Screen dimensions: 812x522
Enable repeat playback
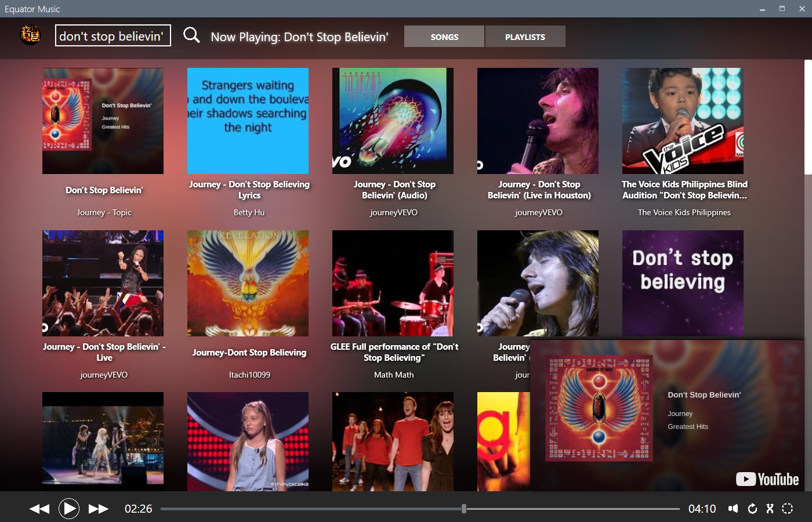click(x=752, y=508)
